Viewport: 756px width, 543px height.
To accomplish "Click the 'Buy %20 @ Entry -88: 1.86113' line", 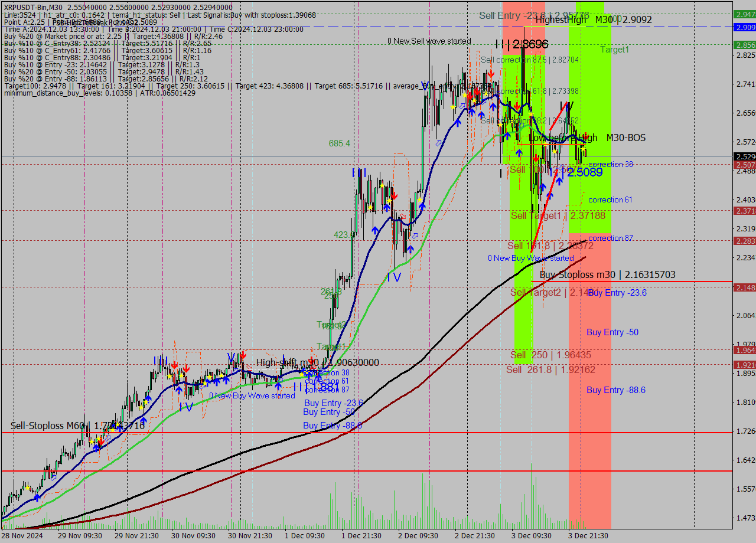I will tap(106, 79).
